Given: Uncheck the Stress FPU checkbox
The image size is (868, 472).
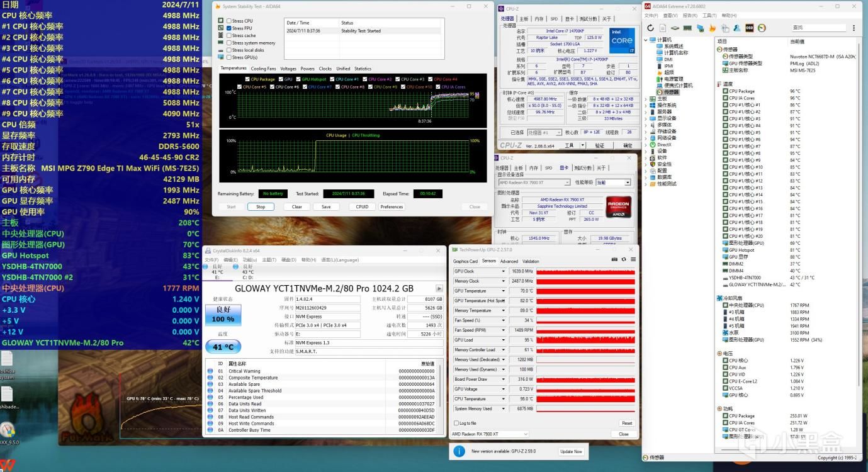Looking at the screenshot, I should [229, 28].
